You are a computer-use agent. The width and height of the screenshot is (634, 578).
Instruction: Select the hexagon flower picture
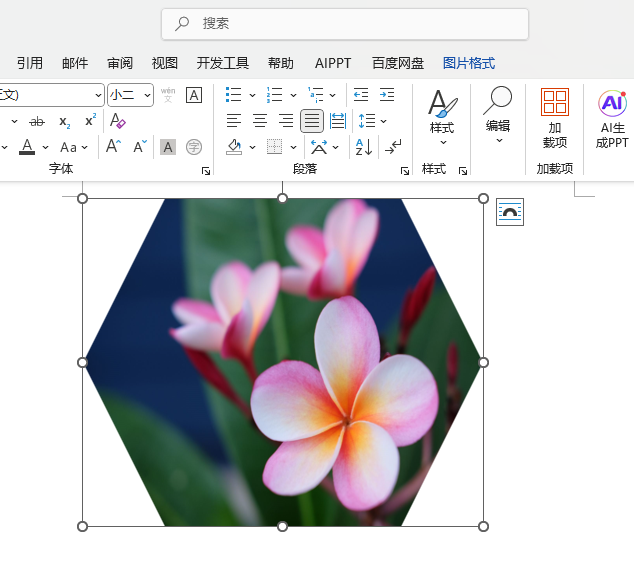click(x=283, y=362)
